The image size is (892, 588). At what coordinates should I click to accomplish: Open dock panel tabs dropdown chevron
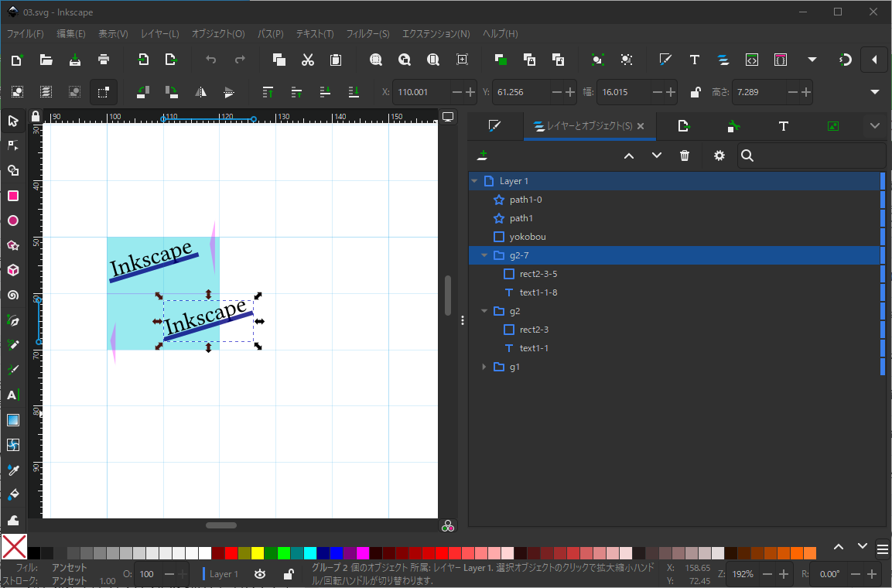click(x=875, y=126)
